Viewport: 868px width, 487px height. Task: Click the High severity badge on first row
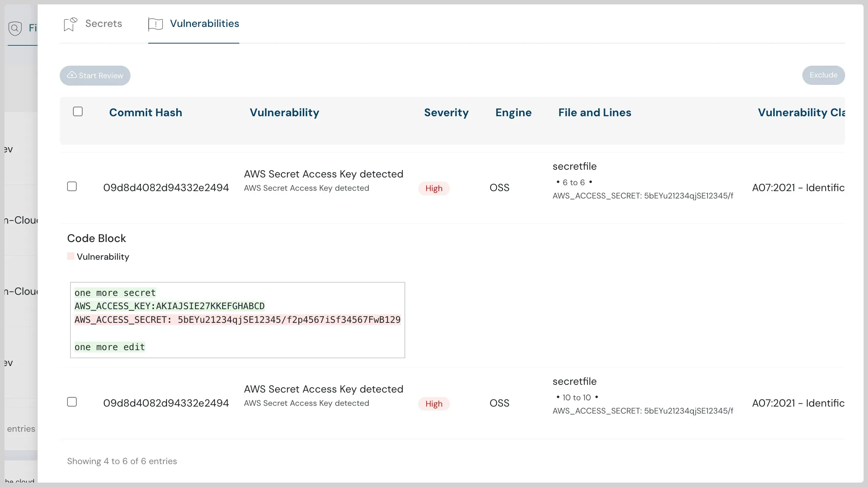pos(434,188)
